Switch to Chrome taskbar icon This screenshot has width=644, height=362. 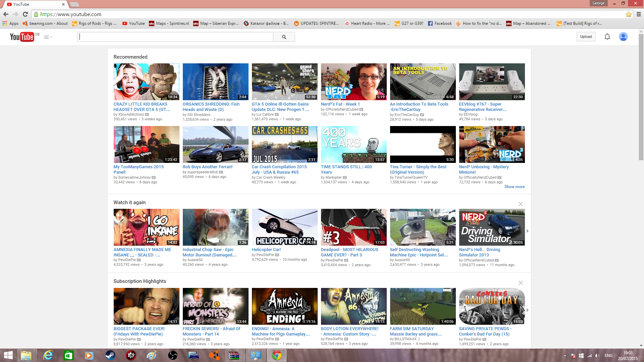point(277,355)
